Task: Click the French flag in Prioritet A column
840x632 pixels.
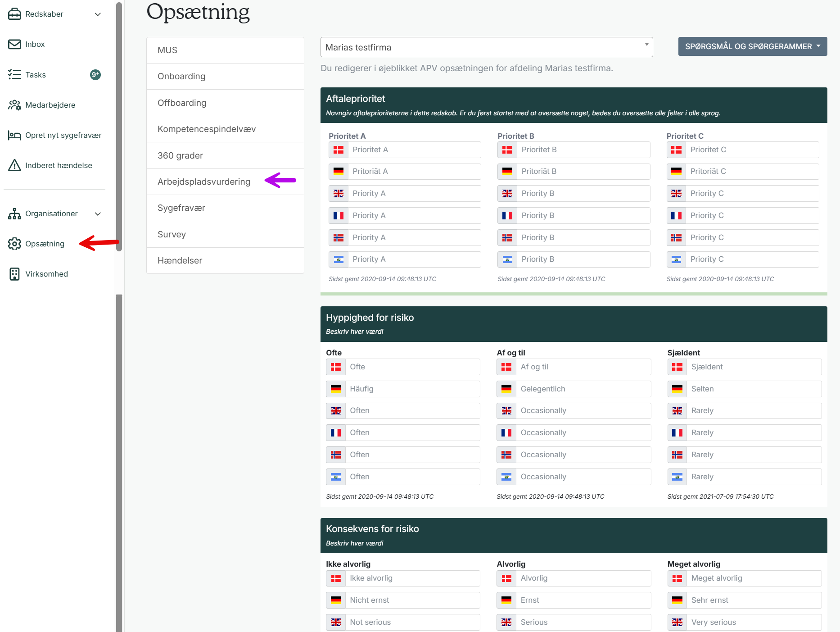Action: coord(339,215)
